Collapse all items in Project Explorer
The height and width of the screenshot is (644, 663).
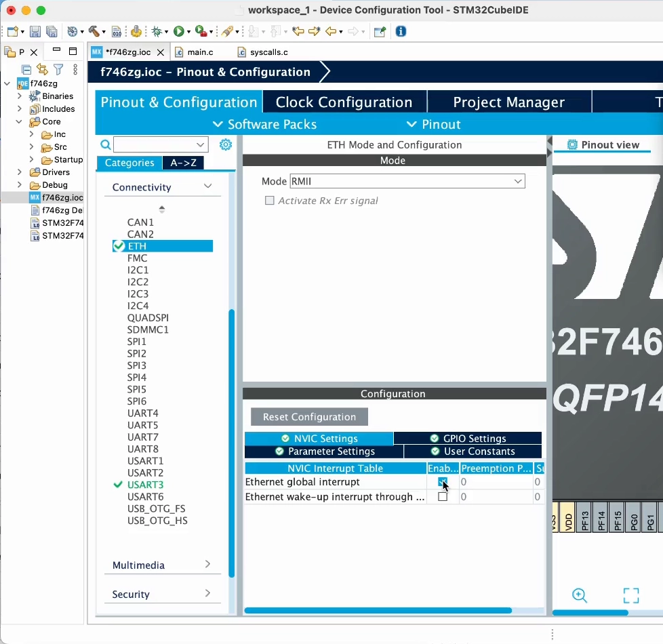point(26,68)
